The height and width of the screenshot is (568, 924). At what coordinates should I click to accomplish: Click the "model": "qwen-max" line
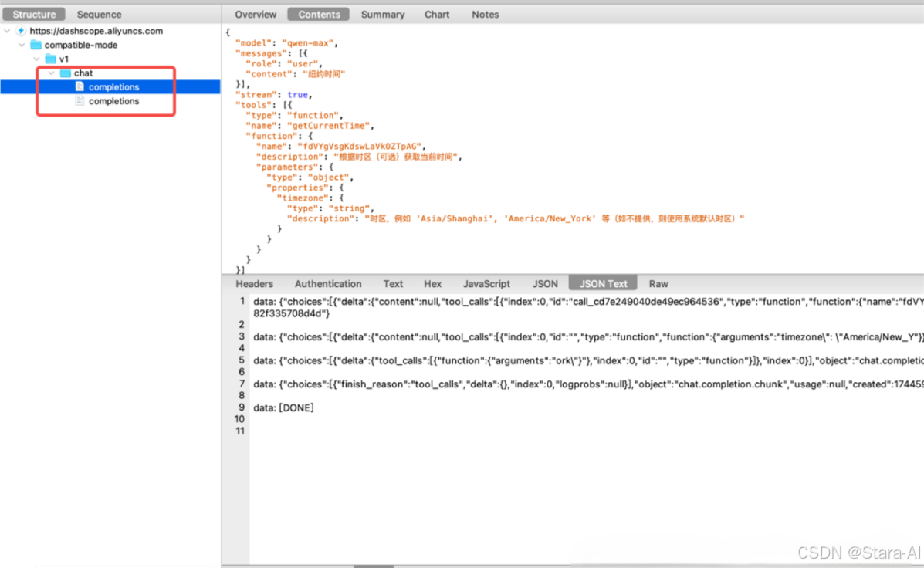pos(286,43)
